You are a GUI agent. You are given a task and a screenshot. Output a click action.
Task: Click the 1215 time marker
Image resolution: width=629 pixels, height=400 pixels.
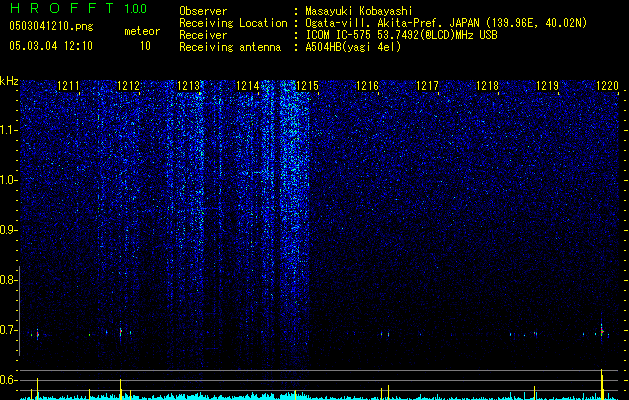click(307, 85)
